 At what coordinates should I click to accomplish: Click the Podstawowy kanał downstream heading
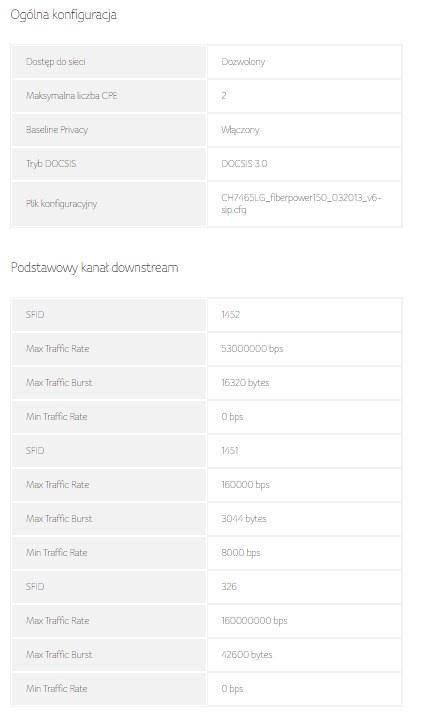click(x=94, y=268)
